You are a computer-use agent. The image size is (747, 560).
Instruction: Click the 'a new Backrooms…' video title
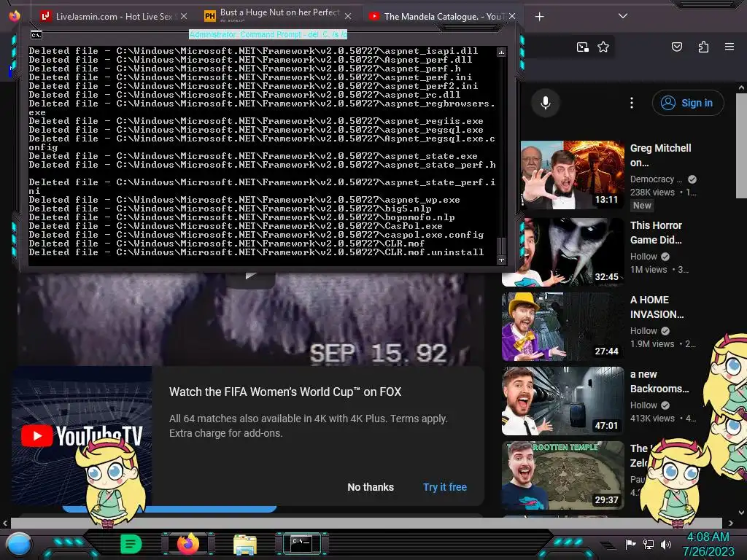click(x=659, y=381)
